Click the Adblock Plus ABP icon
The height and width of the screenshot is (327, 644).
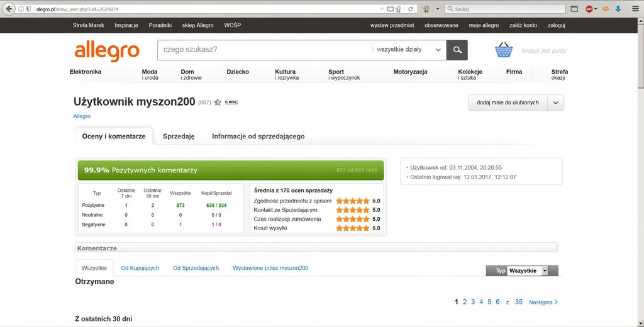[x=589, y=9]
